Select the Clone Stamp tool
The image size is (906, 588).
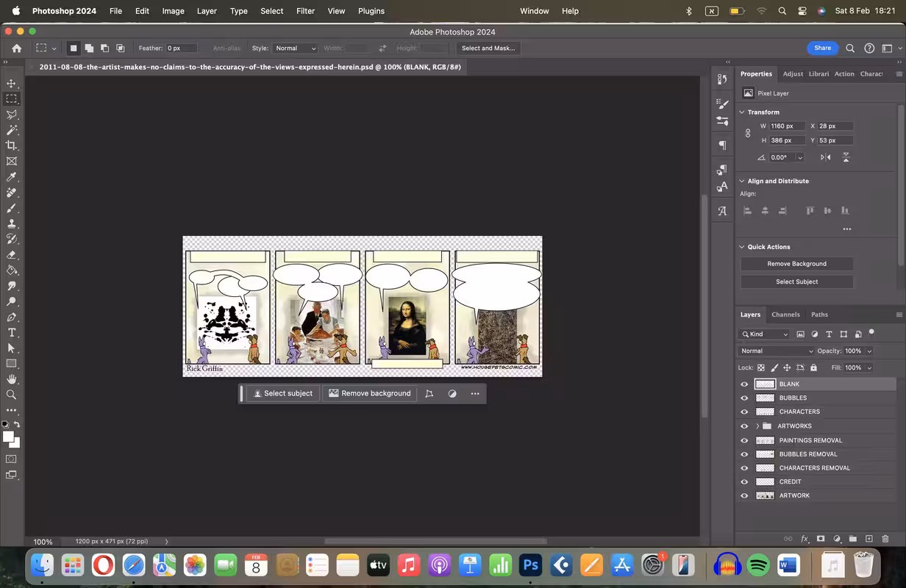[11, 223]
